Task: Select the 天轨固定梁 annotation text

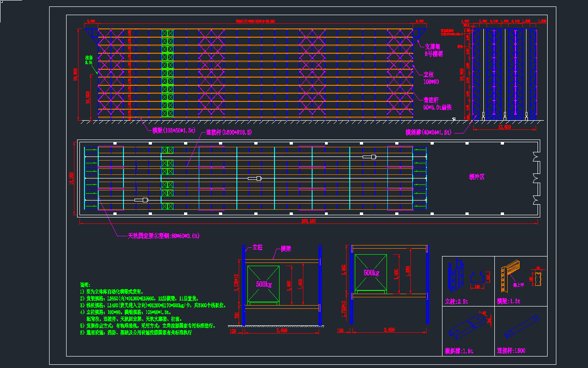Action: click(x=163, y=236)
